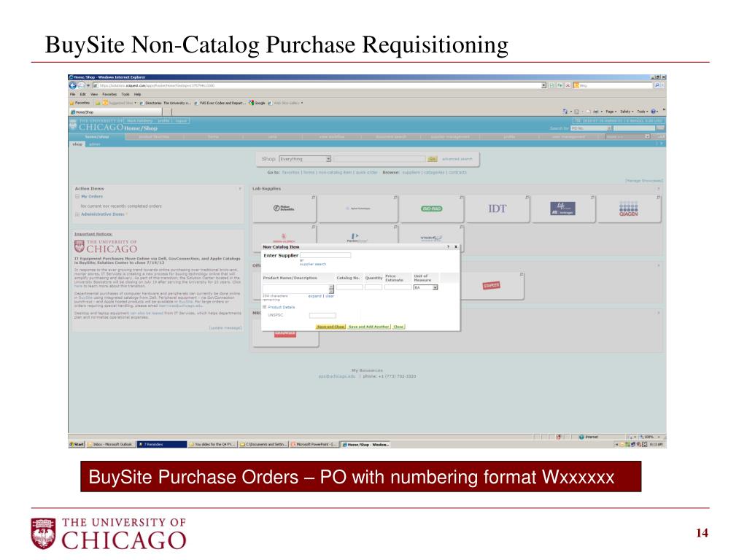
Task: Click the UNSPSC input field
Action: tap(322, 315)
